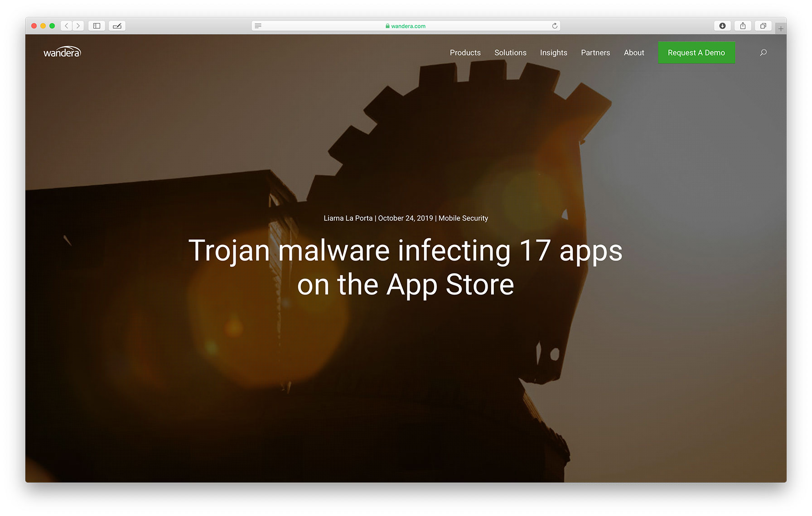Open the About menu
Image resolution: width=812 pixels, height=516 pixels.
point(634,53)
